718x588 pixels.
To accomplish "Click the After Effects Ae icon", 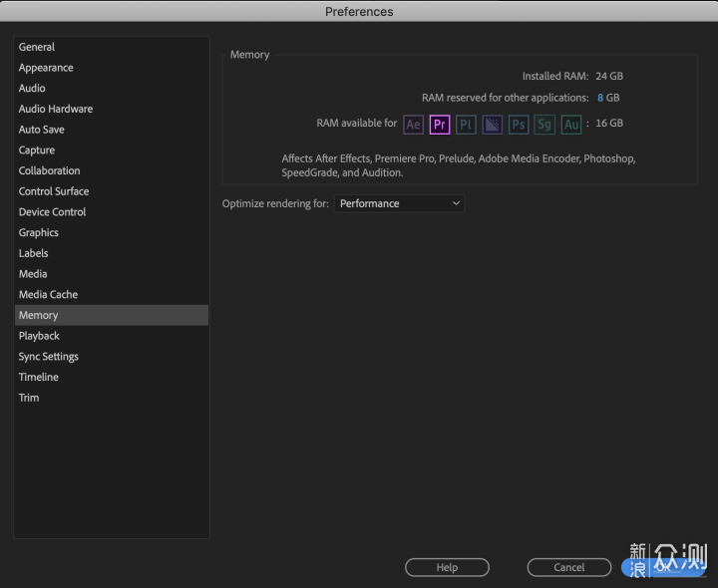I will click(x=413, y=125).
